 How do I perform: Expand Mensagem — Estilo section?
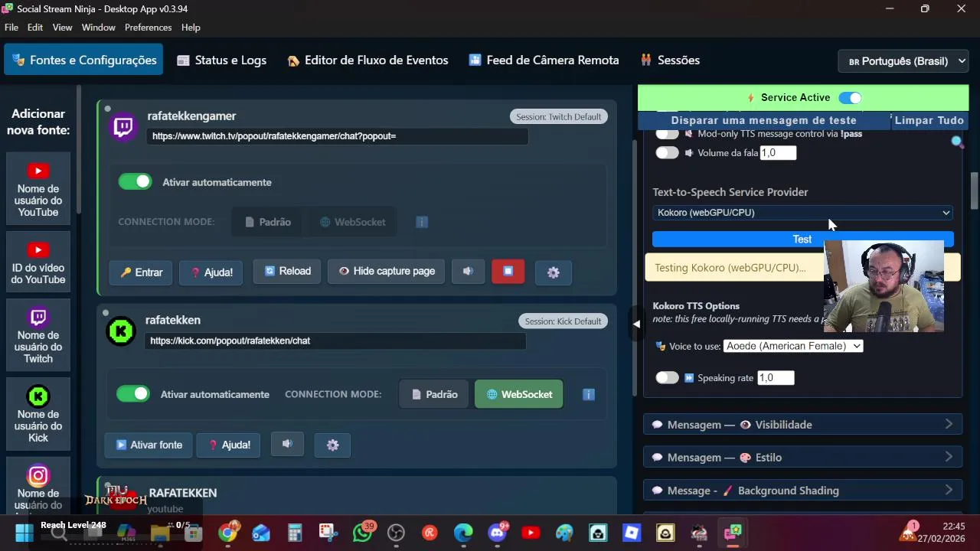pyautogui.click(x=802, y=458)
